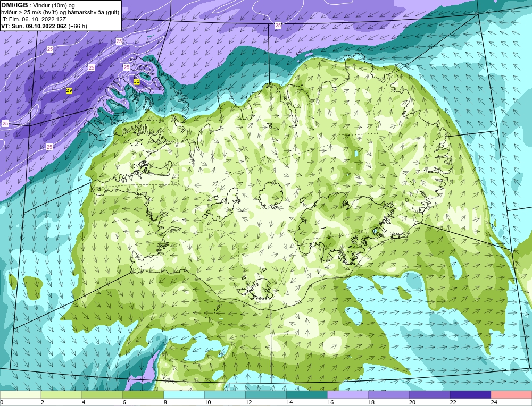The width and height of the screenshot is (532, 406).
Task: Choose the indigo 22–24 legend swatch
Action: pyautogui.click(x=471, y=395)
